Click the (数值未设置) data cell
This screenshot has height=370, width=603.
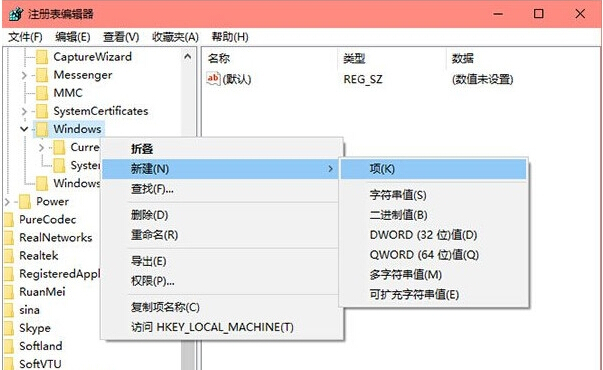483,80
